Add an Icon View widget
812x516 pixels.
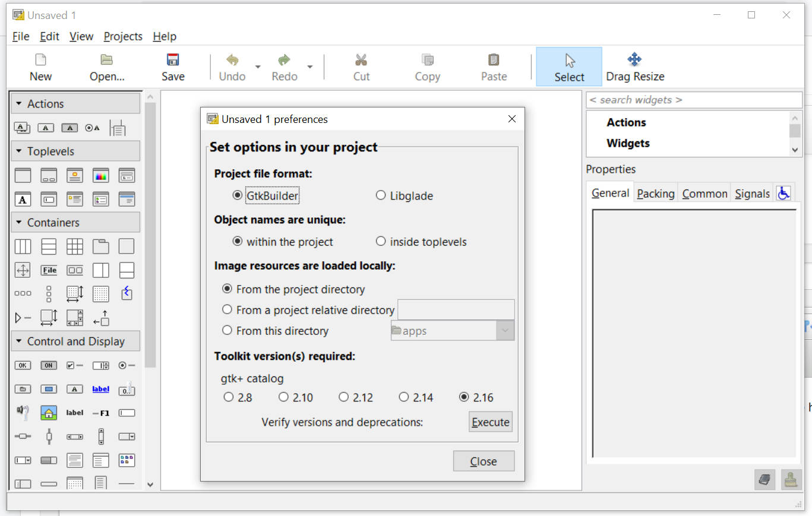tap(127, 460)
